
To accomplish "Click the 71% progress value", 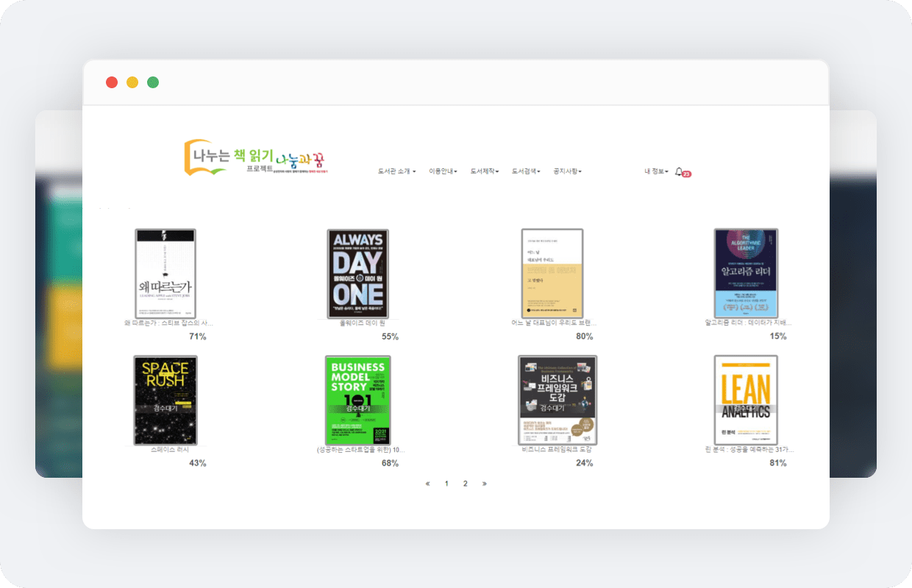I will pos(197,337).
